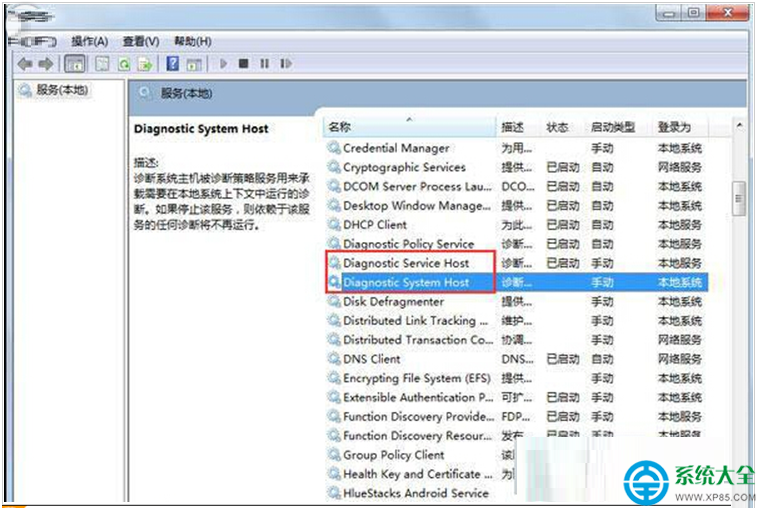Stop the service with the square icon
Screen dimensions: 758x508
tap(244, 63)
